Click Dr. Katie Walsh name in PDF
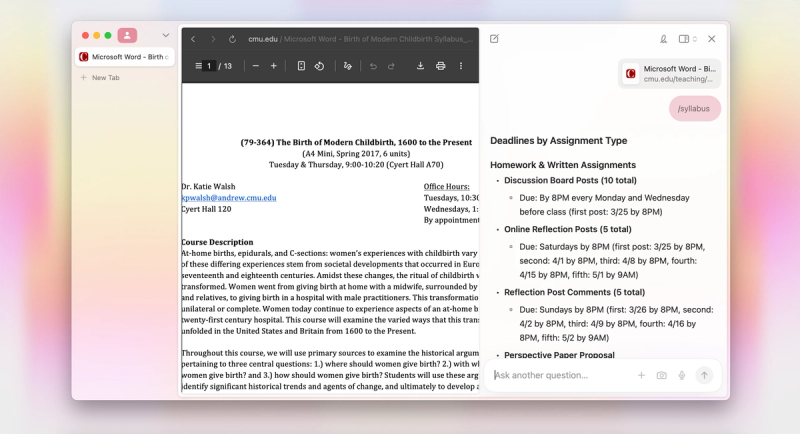 (208, 187)
